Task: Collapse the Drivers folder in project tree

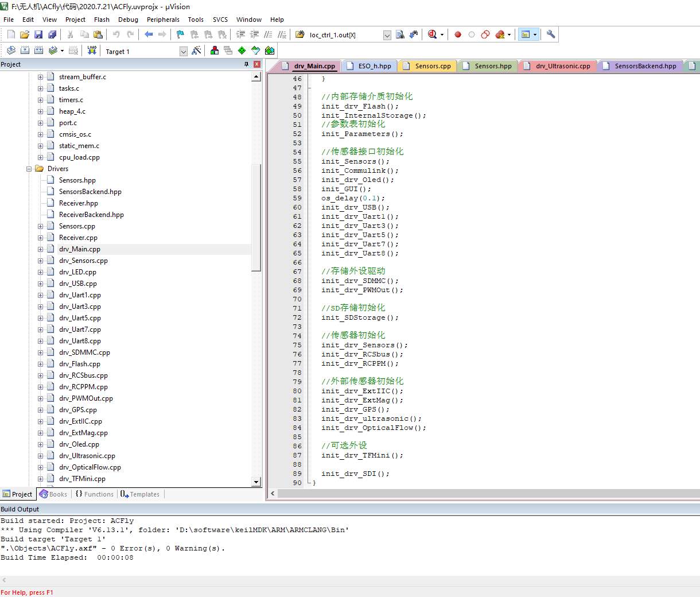Action: pos(29,169)
